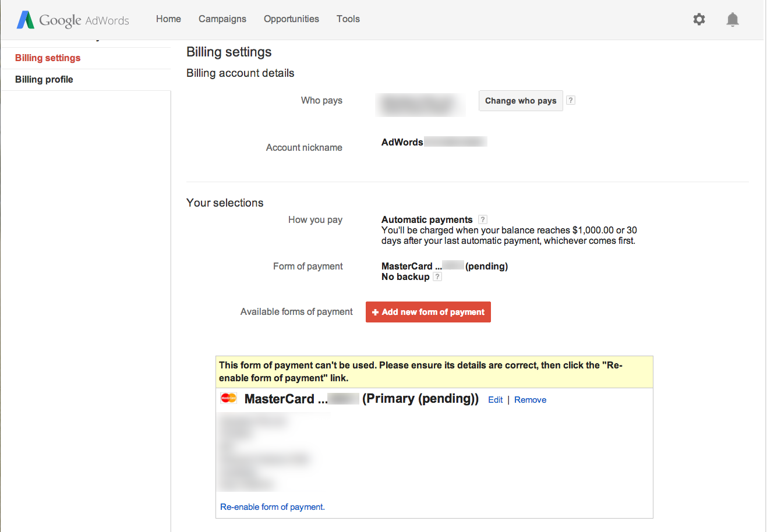The width and height of the screenshot is (767, 532).
Task: Select Billing settings in sidebar
Action: pos(48,58)
